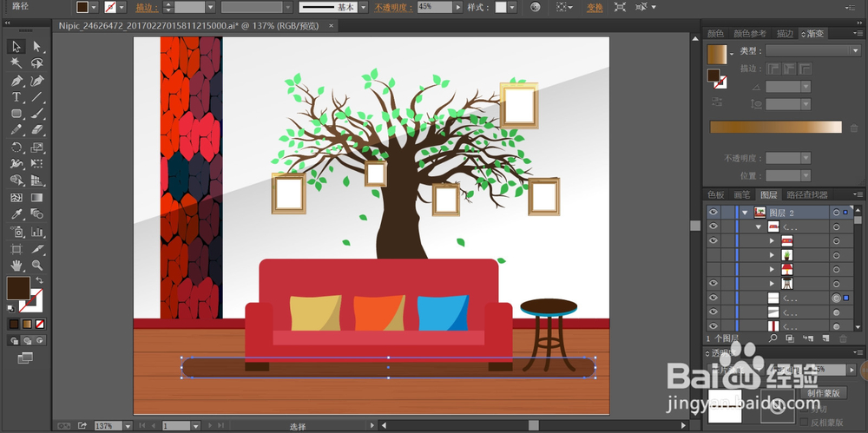Open zoom level 137% dropdown
The width and height of the screenshot is (868, 433).
(x=128, y=426)
